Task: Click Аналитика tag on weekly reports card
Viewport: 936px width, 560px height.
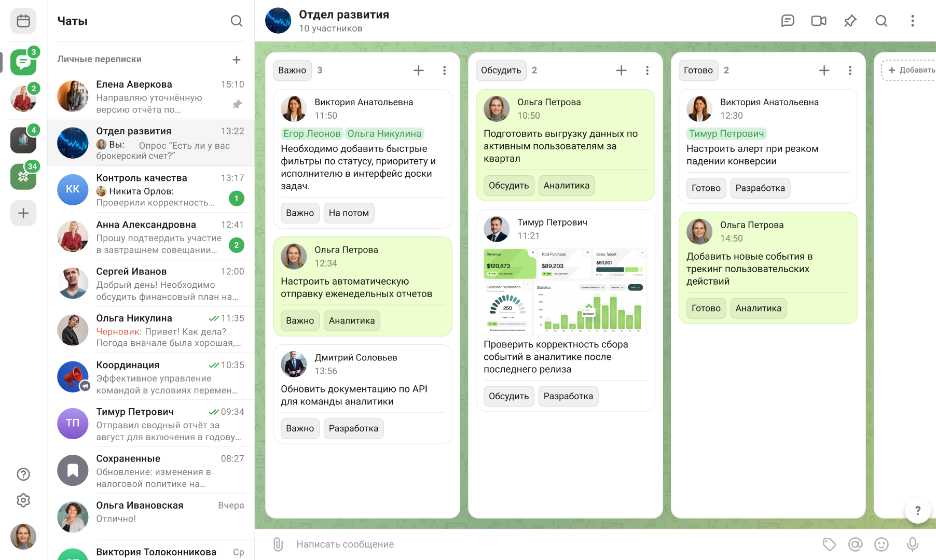Action: point(352,321)
